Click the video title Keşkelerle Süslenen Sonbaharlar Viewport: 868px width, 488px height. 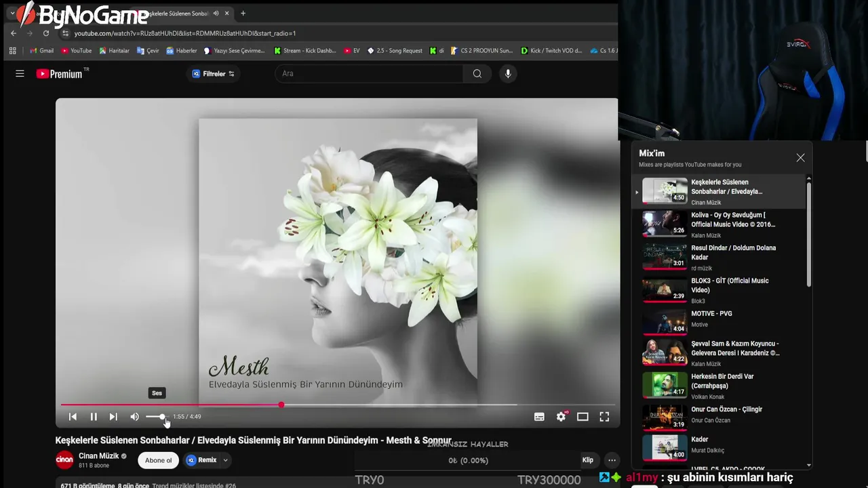[x=254, y=440]
